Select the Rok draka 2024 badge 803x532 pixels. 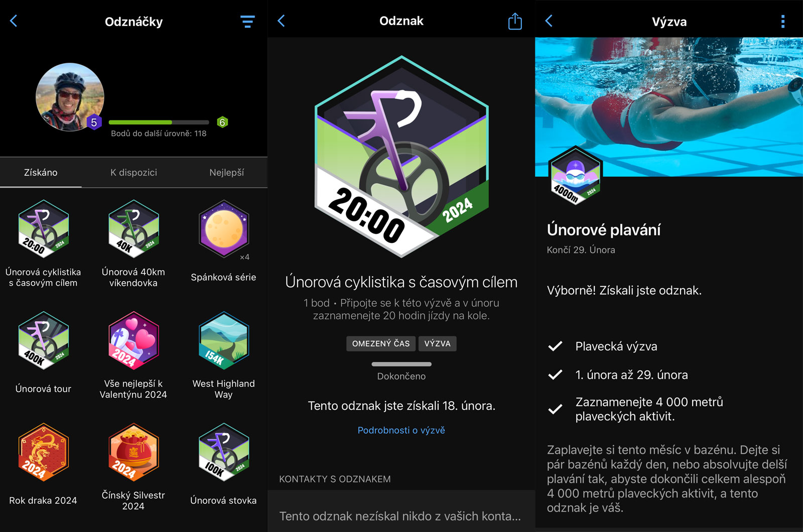click(43, 453)
